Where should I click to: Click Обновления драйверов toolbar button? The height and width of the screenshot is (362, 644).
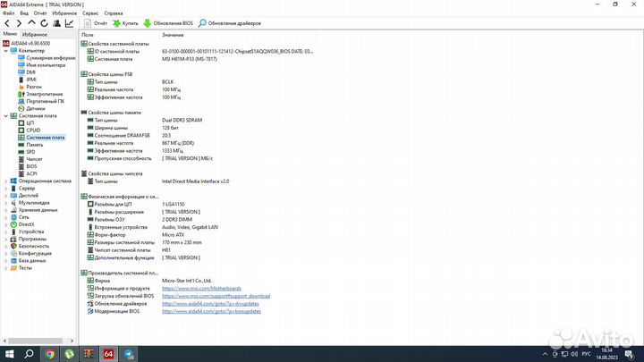pos(230,23)
